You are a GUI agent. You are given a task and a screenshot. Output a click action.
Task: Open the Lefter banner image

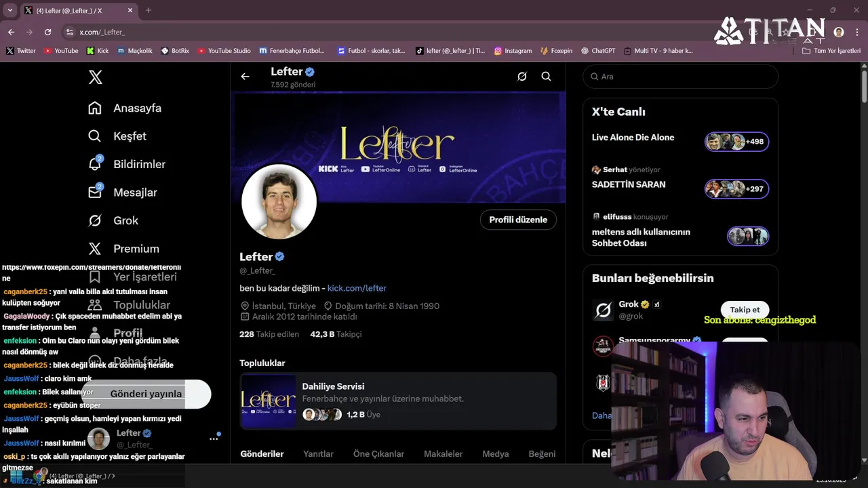coord(398,147)
